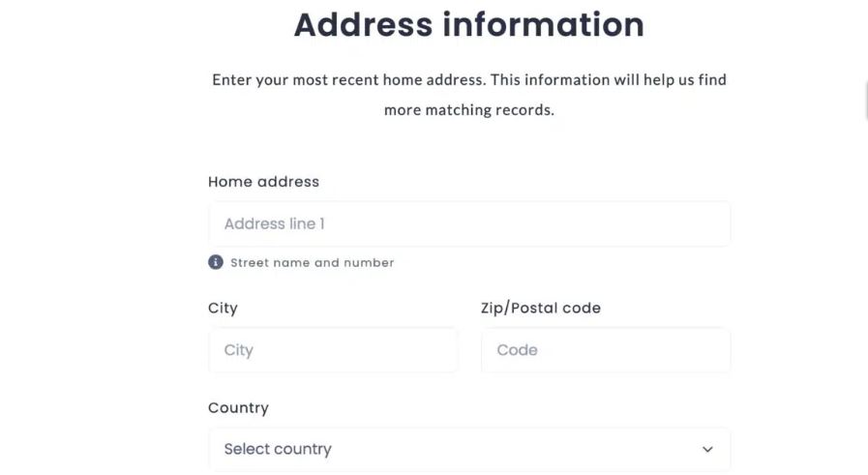
Task: Click the word 'information' in the title
Action: (543, 25)
